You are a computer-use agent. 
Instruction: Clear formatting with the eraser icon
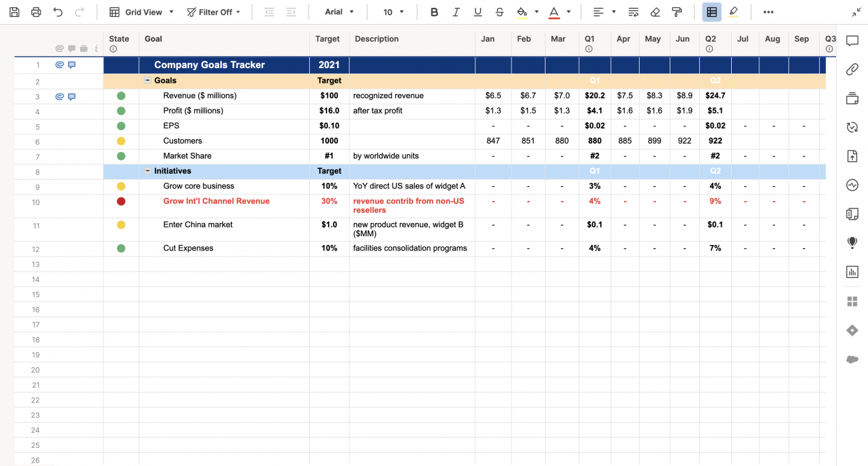(654, 11)
